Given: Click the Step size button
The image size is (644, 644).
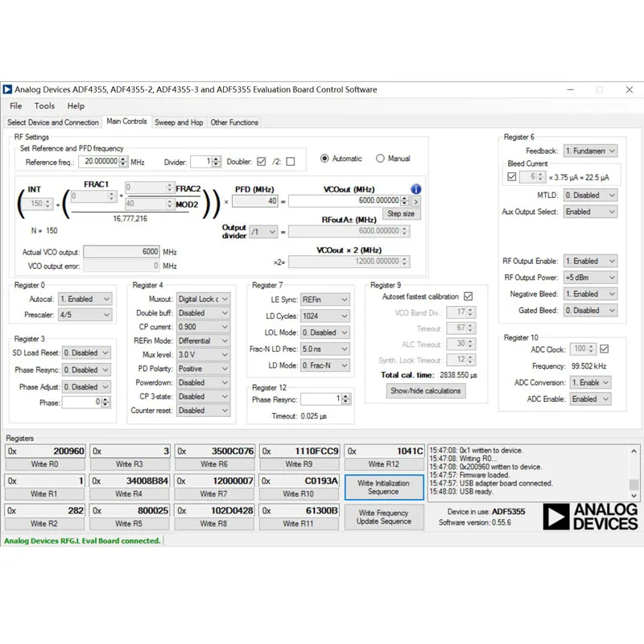Looking at the screenshot, I should (x=401, y=213).
